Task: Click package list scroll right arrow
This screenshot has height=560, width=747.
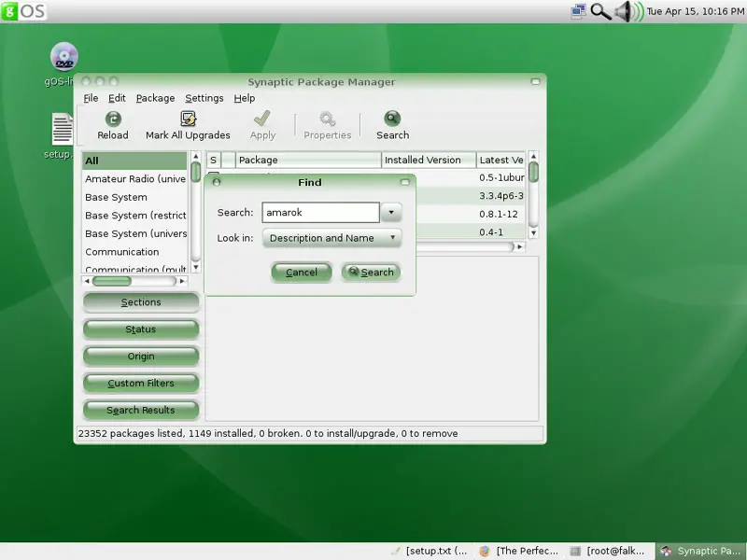Action: [520, 246]
